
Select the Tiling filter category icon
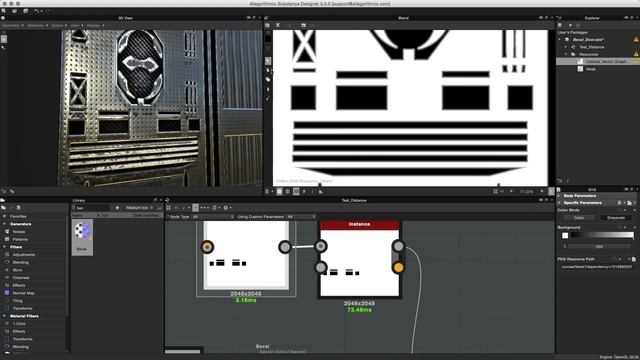click(7, 300)
